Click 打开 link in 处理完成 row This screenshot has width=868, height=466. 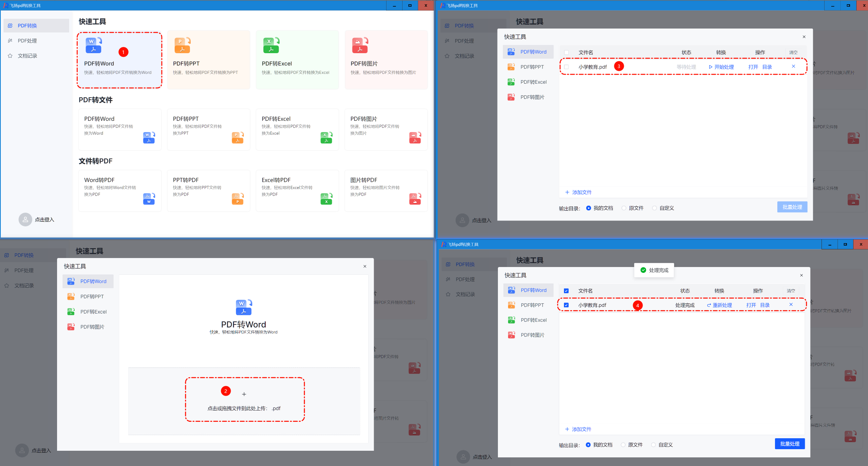751,305
